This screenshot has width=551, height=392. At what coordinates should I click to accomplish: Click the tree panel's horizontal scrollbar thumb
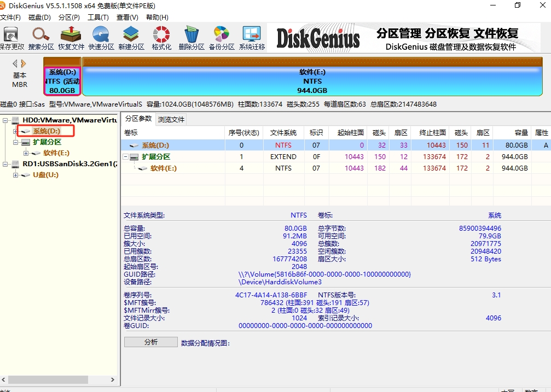[48, 380]
